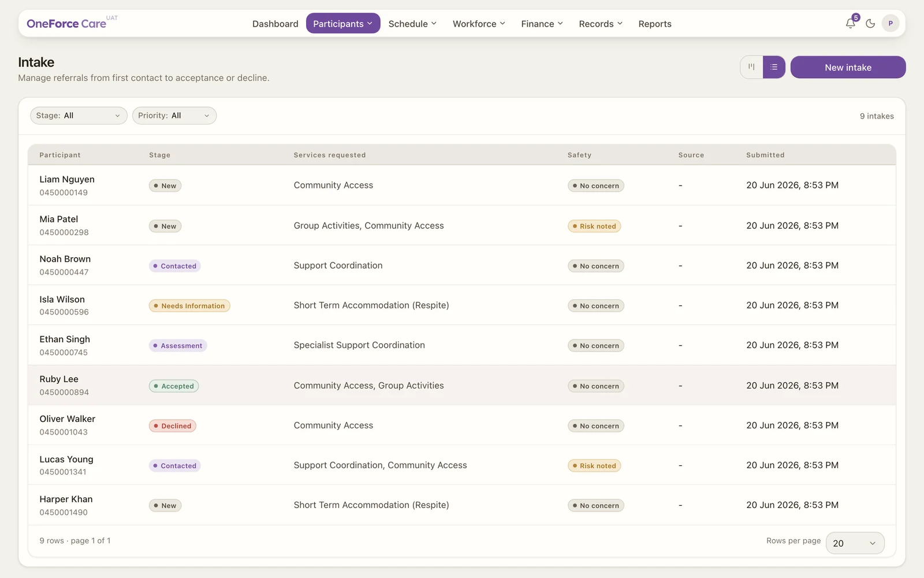Click the Accepted stage badge
Screen dimensions: 924x578
coord(174,386)
